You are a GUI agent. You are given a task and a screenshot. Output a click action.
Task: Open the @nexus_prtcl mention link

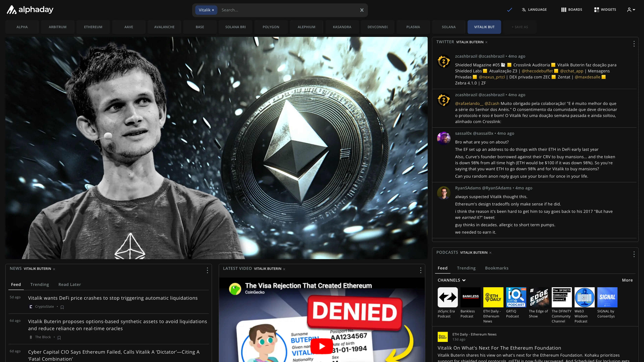click(492, 77)
